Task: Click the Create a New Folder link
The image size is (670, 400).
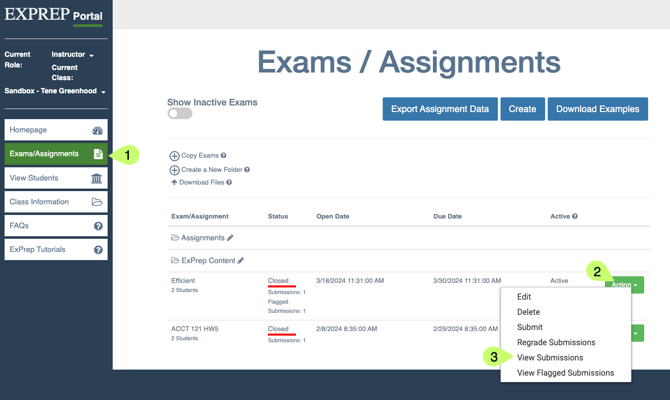Action: (x=212, y=170)
